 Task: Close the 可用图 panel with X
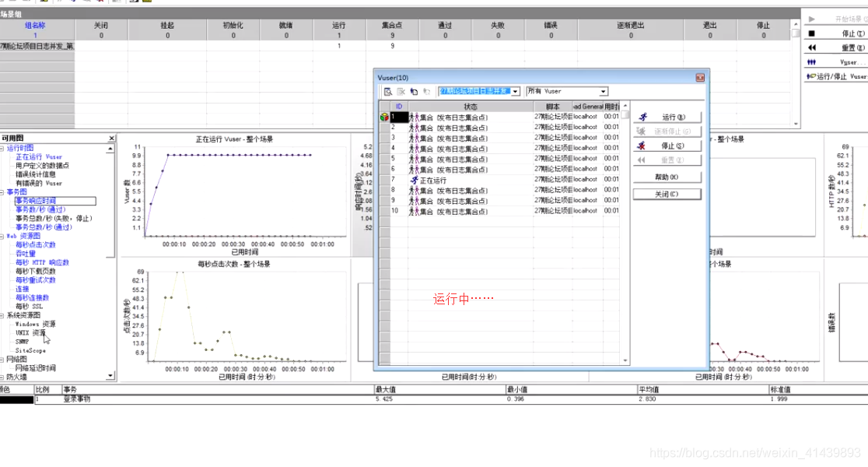111,138
